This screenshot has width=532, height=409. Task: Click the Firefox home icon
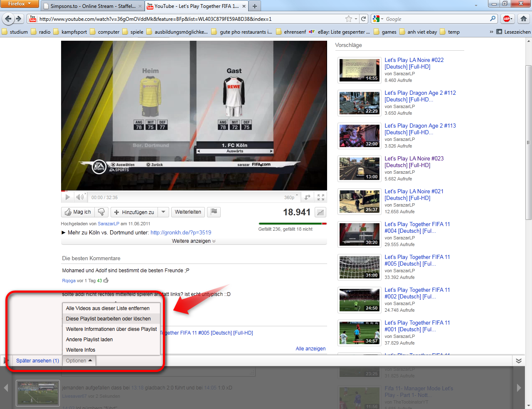tap(523, 19)
